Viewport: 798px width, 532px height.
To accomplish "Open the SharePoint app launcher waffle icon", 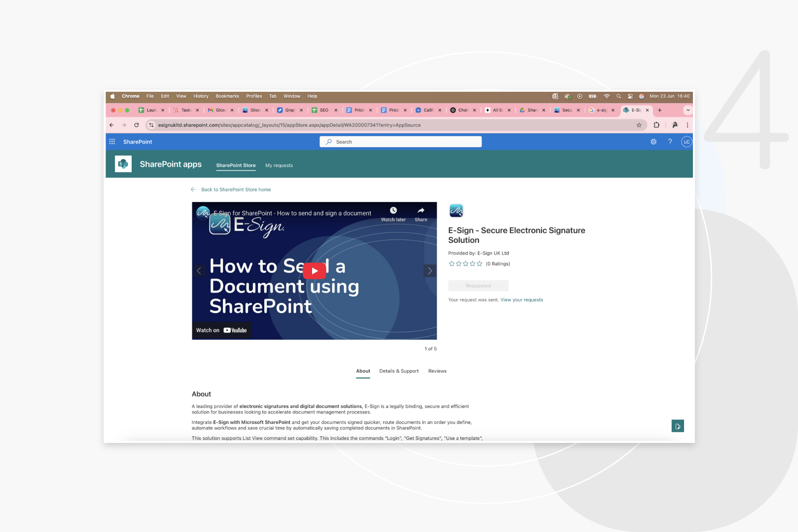I will click(x=112, y=141).
